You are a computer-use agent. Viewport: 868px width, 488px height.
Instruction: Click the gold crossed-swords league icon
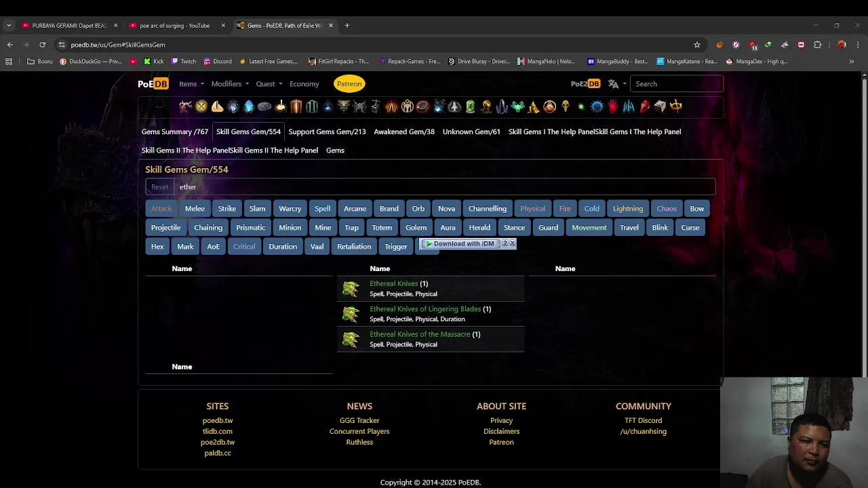click(x=201, y=106)
